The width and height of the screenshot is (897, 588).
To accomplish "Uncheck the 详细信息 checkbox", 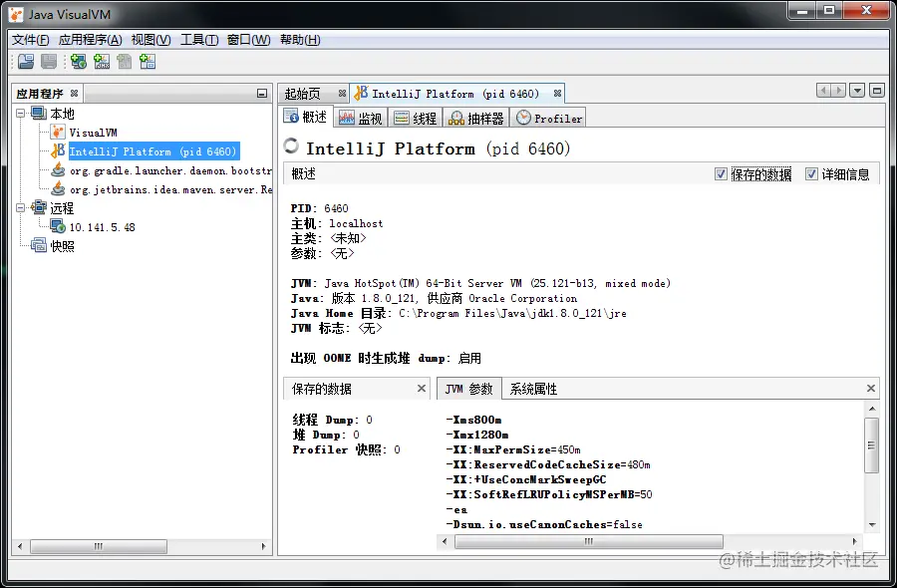I will coord(811,173).
